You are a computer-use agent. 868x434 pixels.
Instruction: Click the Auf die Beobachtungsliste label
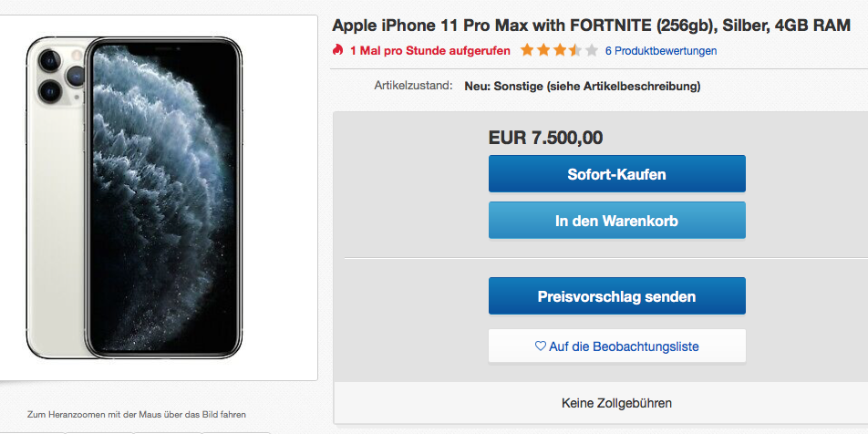(x=624, y=346)
